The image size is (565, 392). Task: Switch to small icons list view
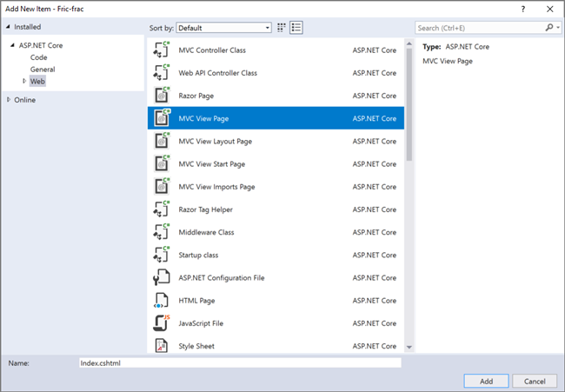coord(296,28)
